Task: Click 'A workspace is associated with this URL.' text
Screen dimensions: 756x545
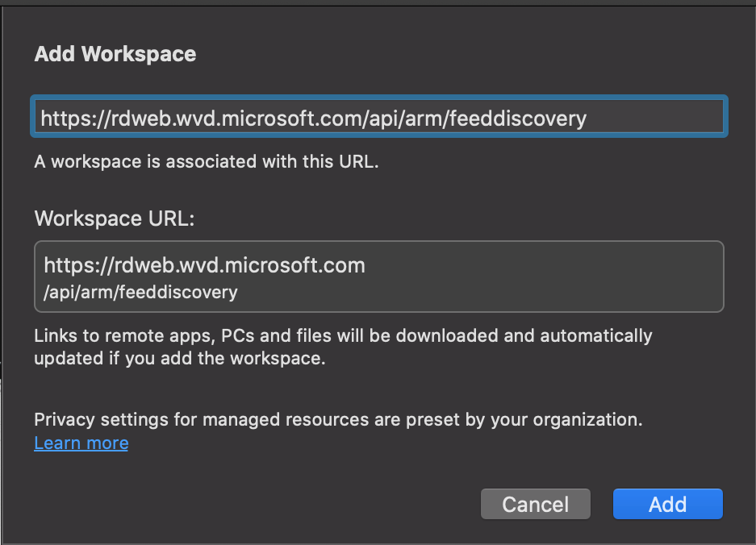Action: (207, 161)
